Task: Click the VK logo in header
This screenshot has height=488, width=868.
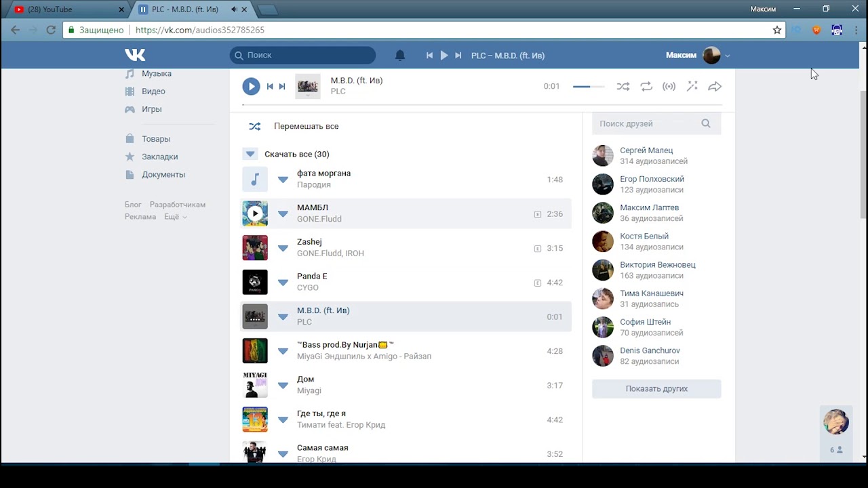Action: click(x=135, y=55)
